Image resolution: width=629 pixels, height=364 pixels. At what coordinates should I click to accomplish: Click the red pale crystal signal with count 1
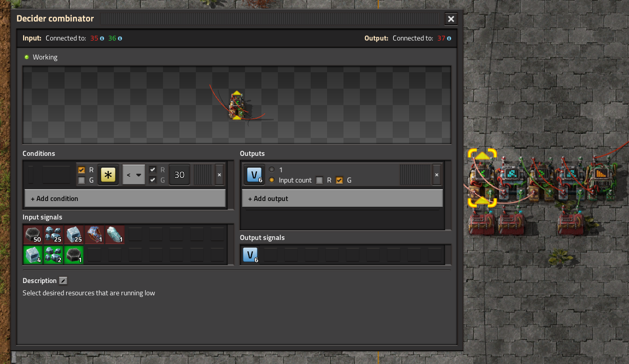pyautogui.click(x=115, y=235)
